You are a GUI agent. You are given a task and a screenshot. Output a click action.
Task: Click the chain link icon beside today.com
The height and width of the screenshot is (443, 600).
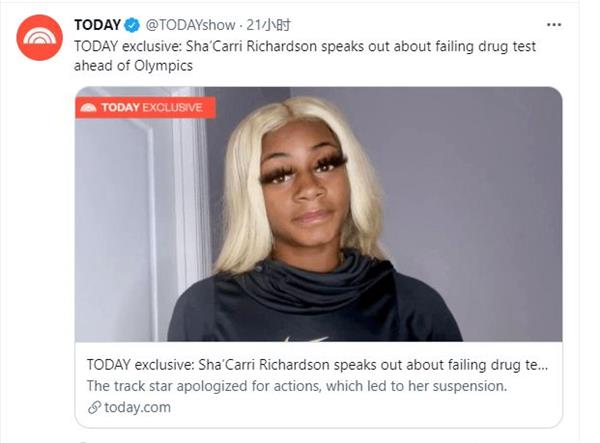(94, 407)
